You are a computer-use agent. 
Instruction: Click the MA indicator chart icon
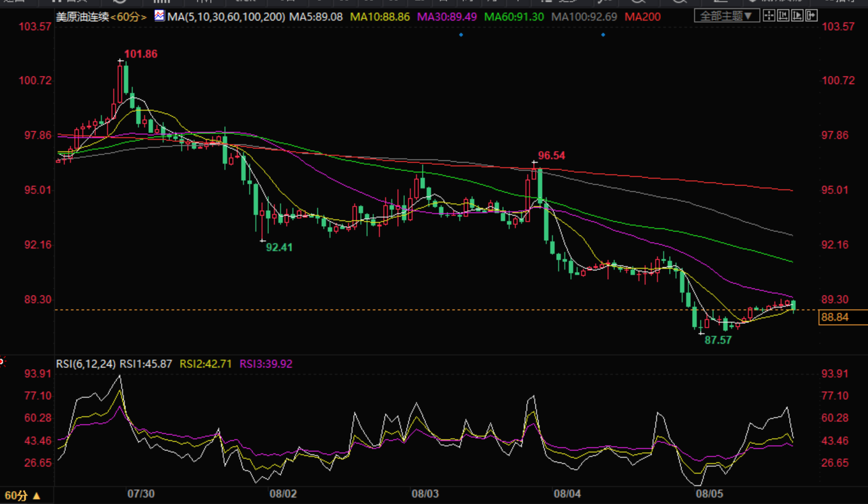(x=159, y=16)
